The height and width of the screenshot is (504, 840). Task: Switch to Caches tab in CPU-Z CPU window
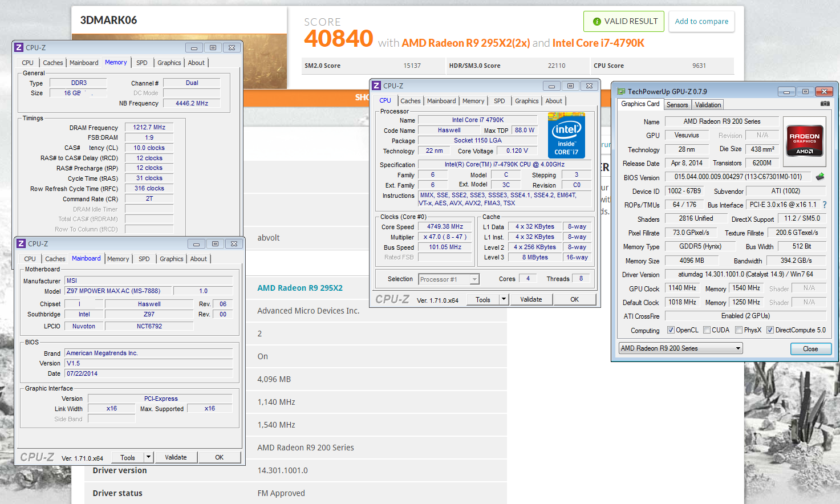click(x=410, y=101)
